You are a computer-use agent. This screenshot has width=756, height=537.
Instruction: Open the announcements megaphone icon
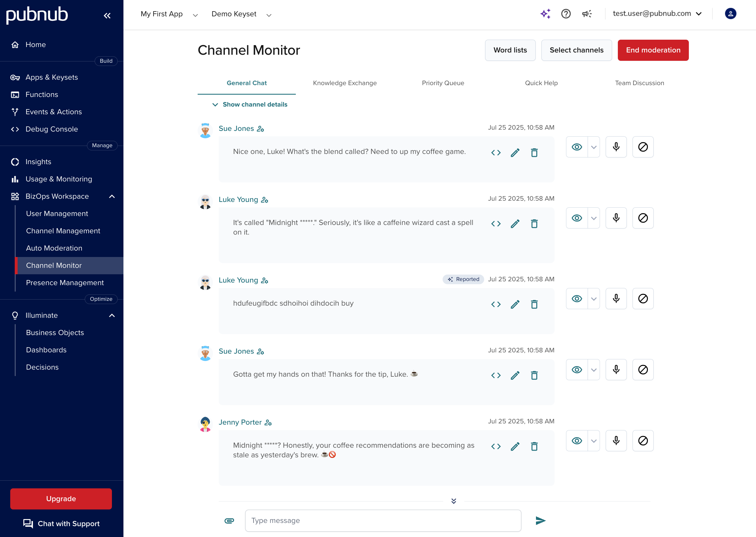click(587, 14)
